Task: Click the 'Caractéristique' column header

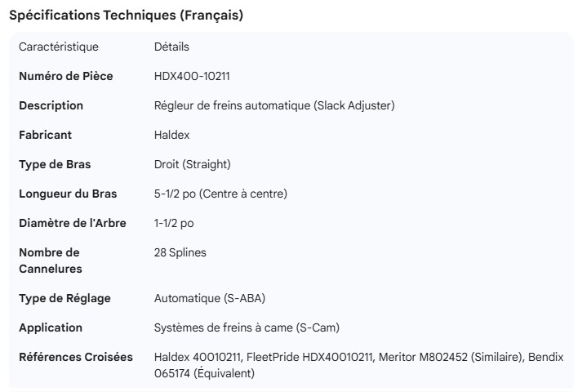Action: coord(58,47)
